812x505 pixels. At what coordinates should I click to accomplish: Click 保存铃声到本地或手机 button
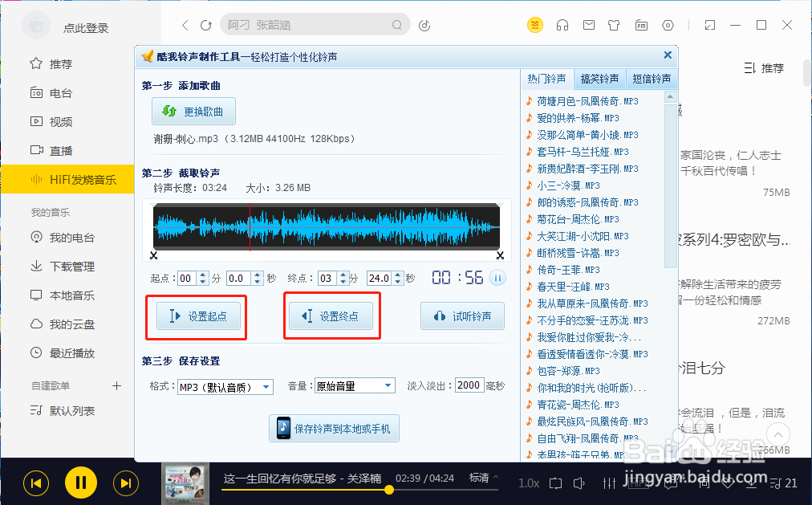(334, 429)
